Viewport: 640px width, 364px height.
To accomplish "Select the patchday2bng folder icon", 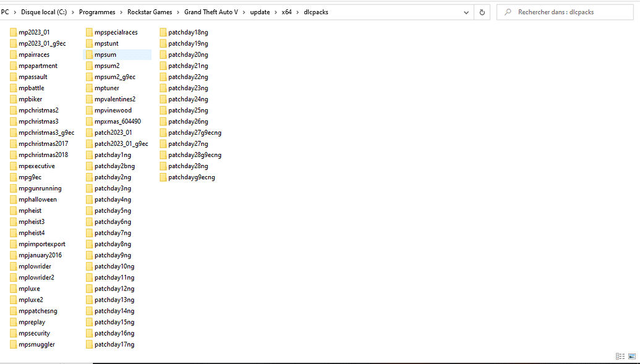I will pyautogui.click(x=90, y=166).
